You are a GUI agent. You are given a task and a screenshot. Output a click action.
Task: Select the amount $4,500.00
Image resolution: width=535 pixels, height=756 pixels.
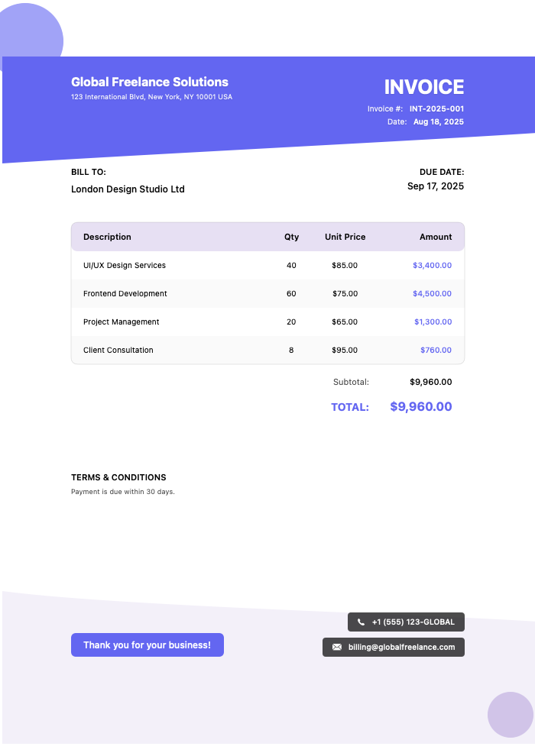click(433, 294)
